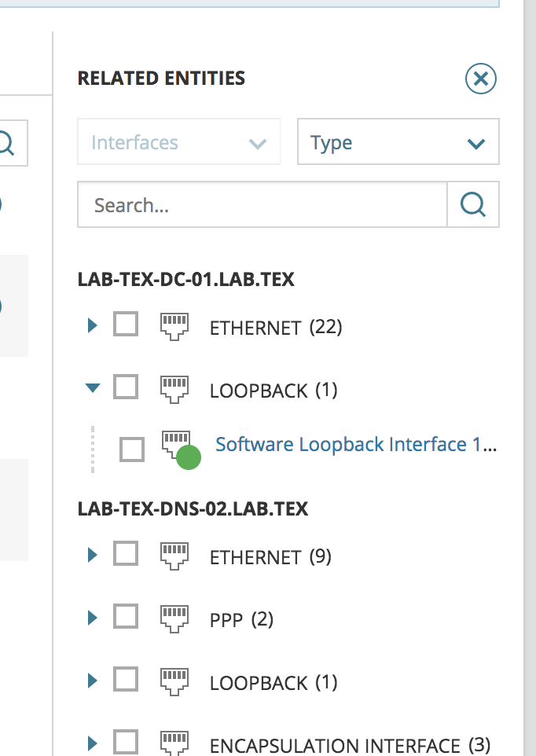Open the Interfaces dropdown
Viewport: 536px width, 756px height.
(178, 142)
